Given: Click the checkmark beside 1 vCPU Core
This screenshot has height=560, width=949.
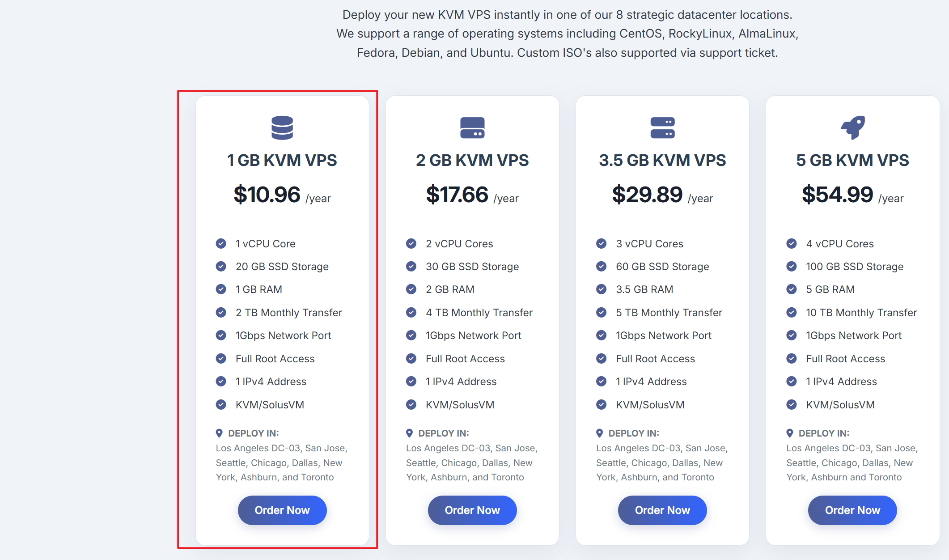Looking at the screenshot, I should tap(221, 243).
